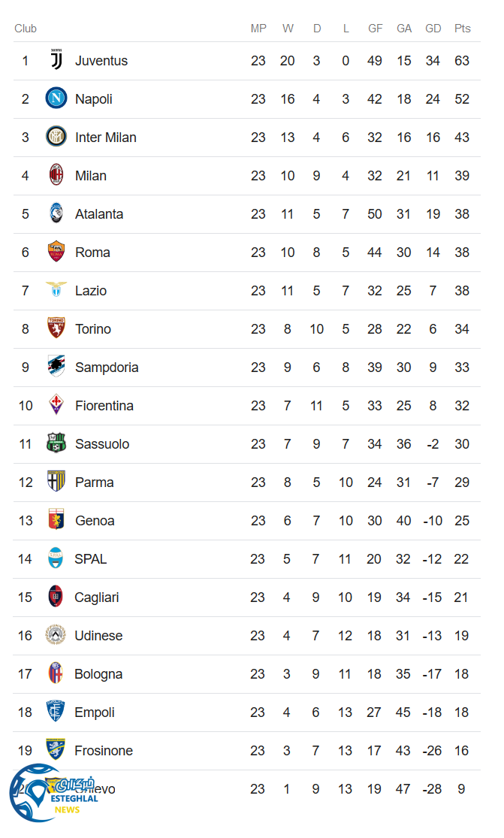
Task: Select the Udinese team name
Action: [x=98, y=636]
